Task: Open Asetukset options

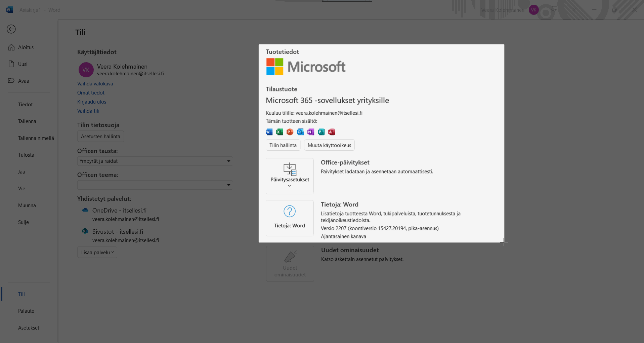Action: click(x=29, y=328)
